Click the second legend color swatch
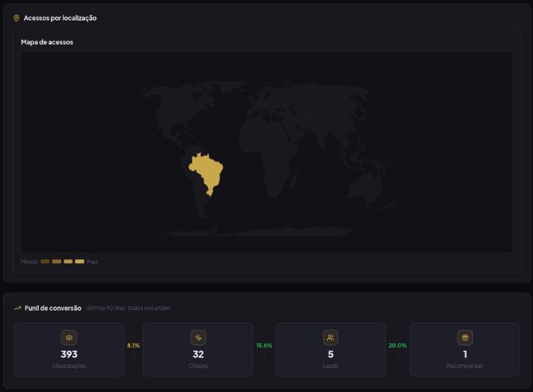 click(57, 261)
